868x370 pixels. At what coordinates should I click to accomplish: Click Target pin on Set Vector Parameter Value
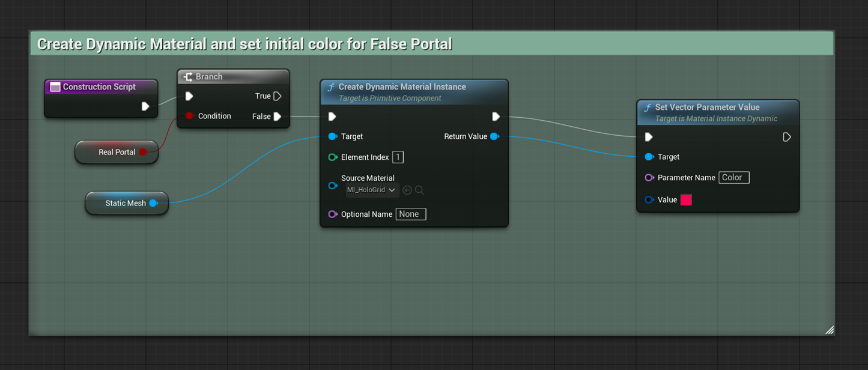point(649,157)
